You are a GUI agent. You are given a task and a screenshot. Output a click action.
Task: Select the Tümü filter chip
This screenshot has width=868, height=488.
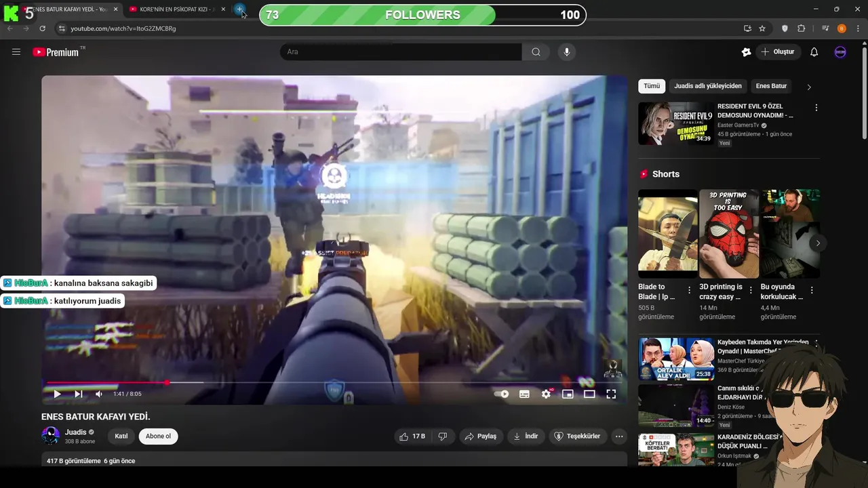tap(652, 86)
